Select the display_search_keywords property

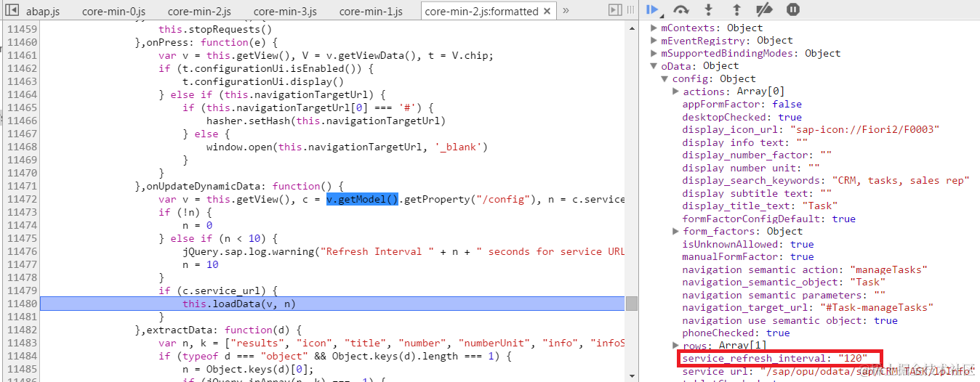[826, 180]
